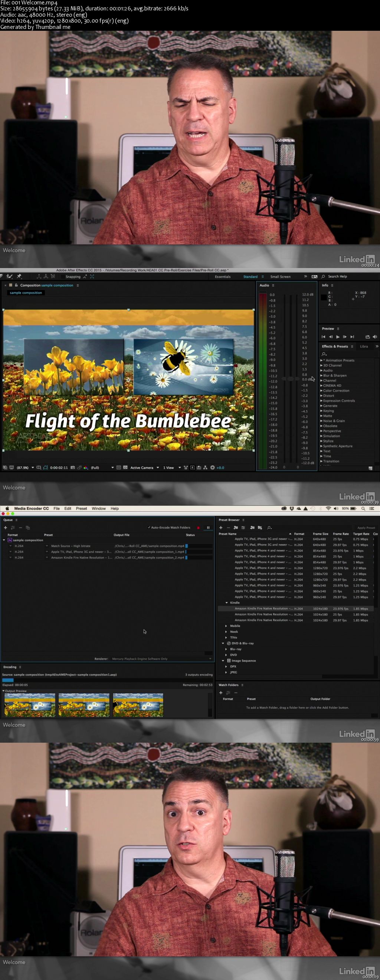
Task: Click the encoding progress bar
Action: pyautogui.click(x=107, y=680)
